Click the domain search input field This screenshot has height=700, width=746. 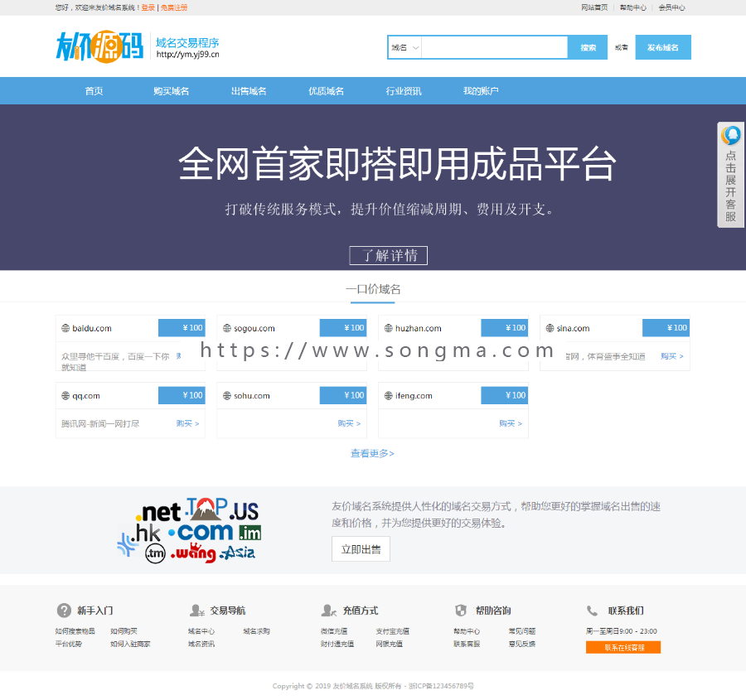coord(494,47)
